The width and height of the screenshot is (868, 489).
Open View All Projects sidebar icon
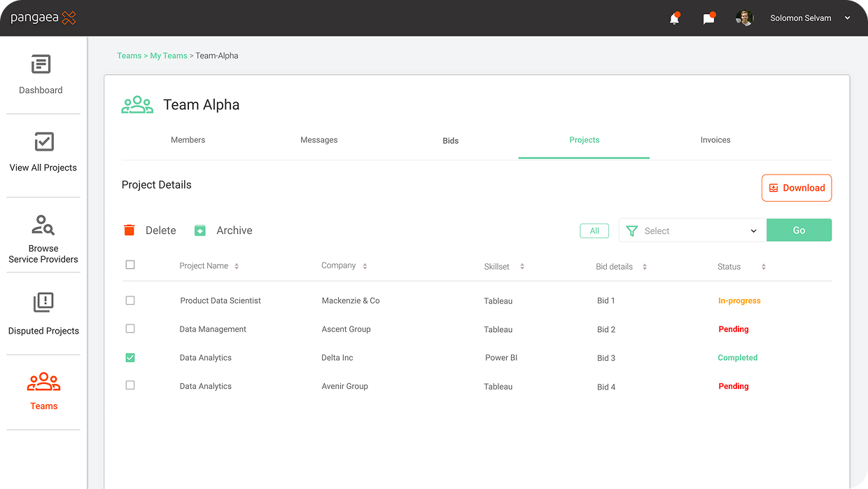click(x=43, y=142)
